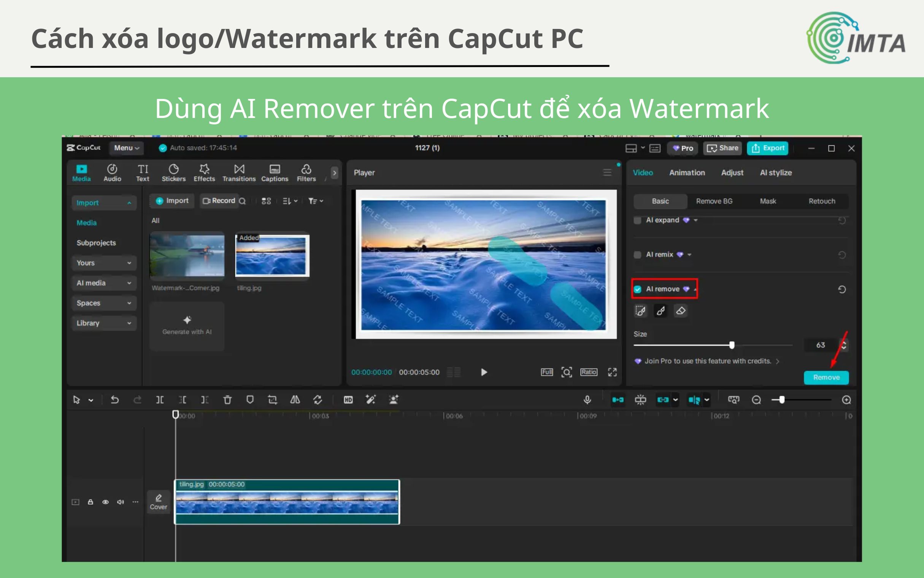
Task: Click the Share button
Action: [722, 148]
